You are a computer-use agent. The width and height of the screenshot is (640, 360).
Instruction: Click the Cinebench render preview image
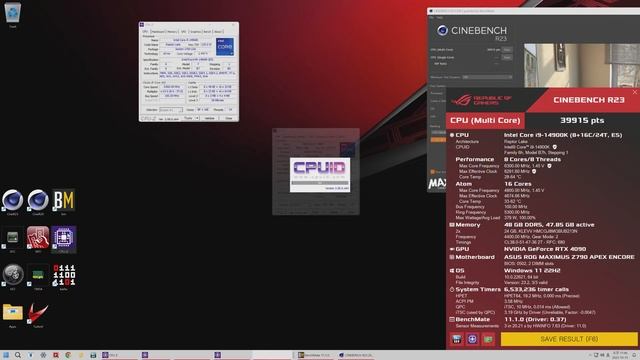[582, 65]
